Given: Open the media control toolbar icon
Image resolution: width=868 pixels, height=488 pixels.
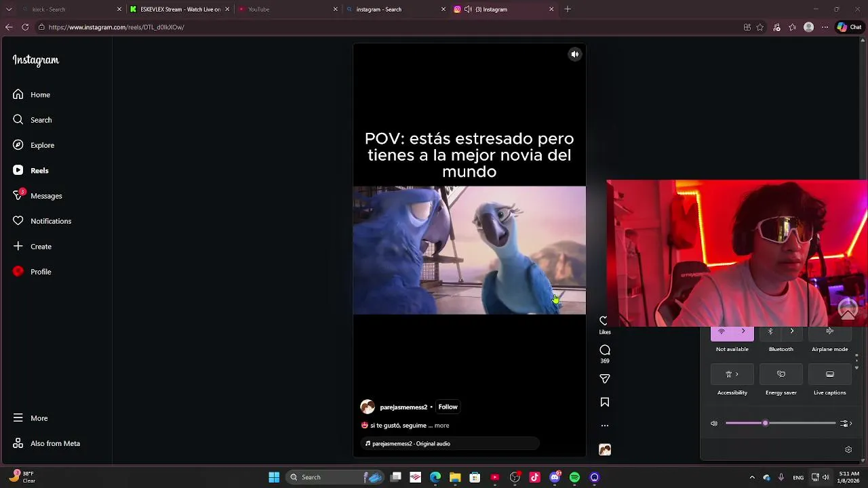Looking at the screenshot, I should tap(776, 27).
